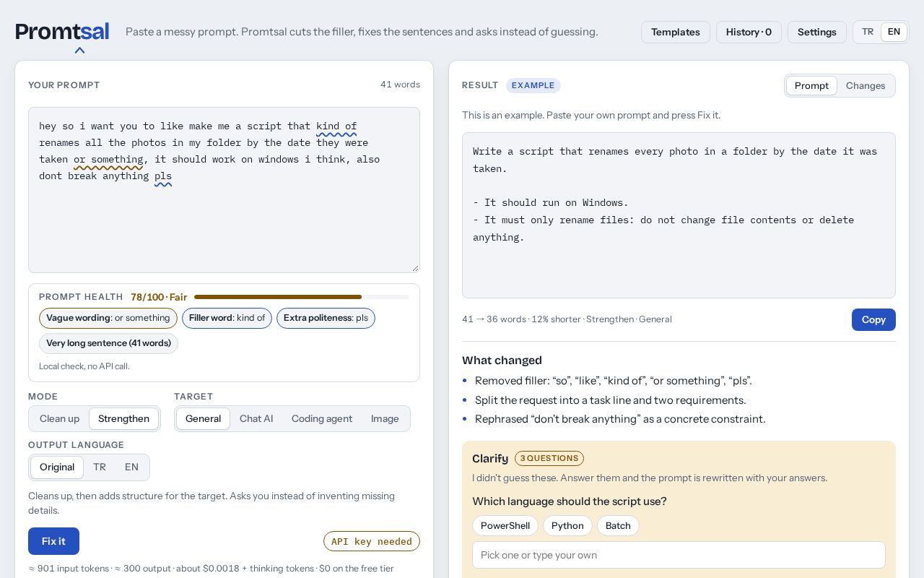
Task: Click the 'API key needed' badge
Action: click(x=372, y=541)
